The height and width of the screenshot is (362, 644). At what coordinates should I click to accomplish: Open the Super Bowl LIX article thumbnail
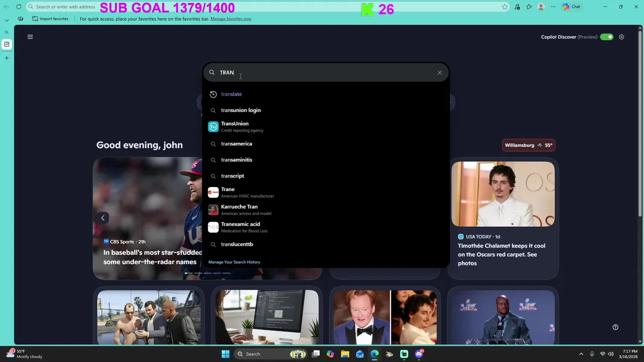point(503,317)
